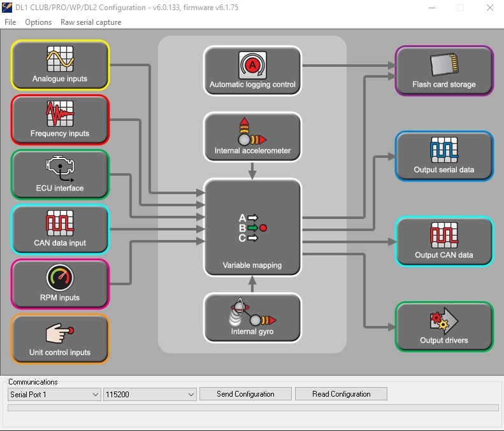504x431 pixels.
Task: Click the Send Configuration button
Action: pos(245,394)
